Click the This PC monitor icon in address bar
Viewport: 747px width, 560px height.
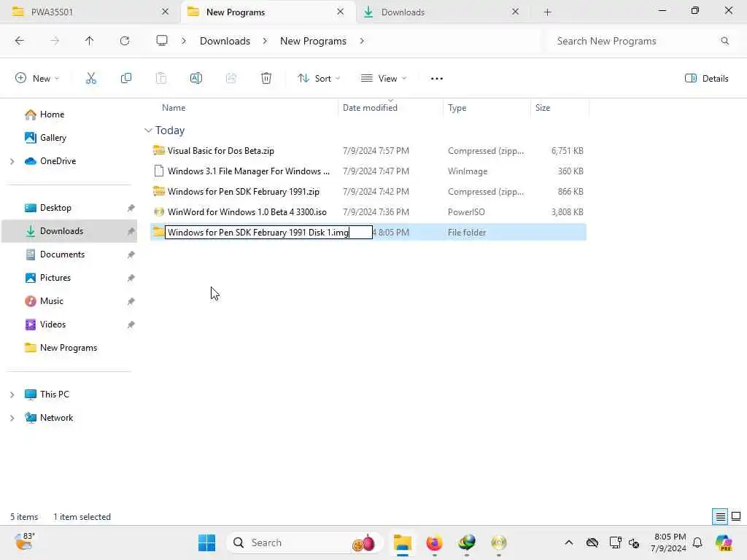162,41
